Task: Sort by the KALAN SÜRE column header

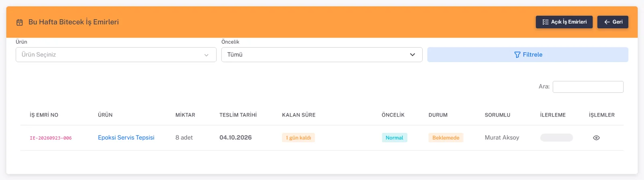Action: pyautogui.click(x=299, y=115)
